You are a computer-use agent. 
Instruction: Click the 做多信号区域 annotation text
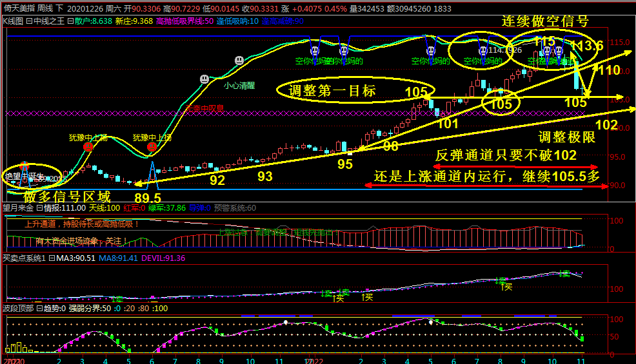point(67,196)
